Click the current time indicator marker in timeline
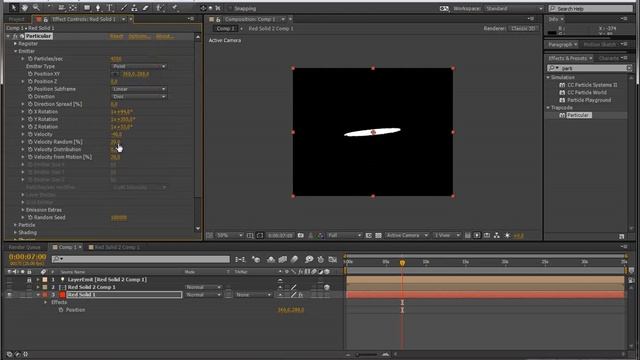 [x=402, y=262]
